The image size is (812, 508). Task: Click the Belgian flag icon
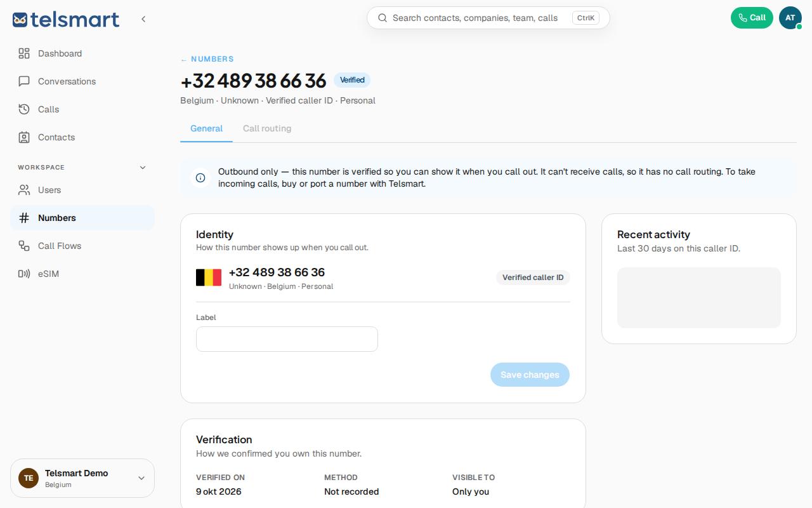coord(209,277)
